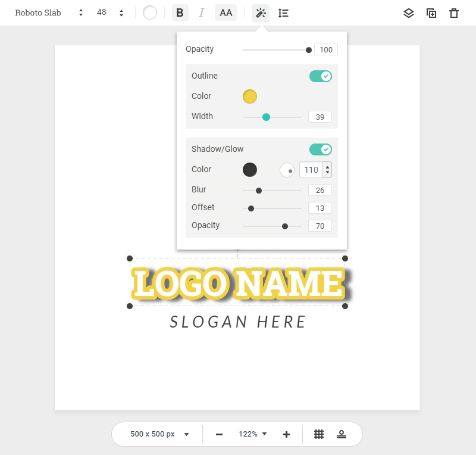The image size is (476, 455).
Task: Zoom out with the minus button
Action: [x=219, y=434]
